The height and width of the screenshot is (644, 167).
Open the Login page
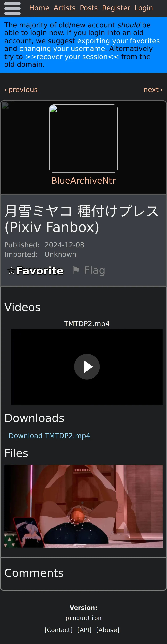(144, 8)
